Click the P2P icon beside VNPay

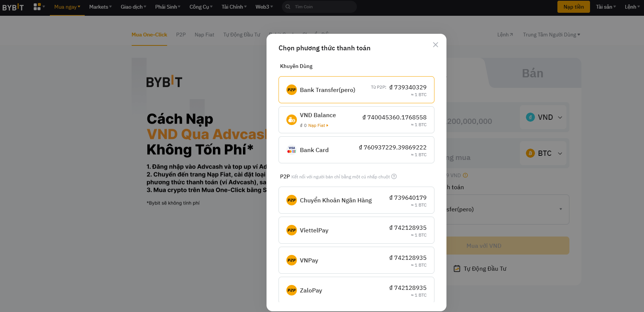coord(292,260)
